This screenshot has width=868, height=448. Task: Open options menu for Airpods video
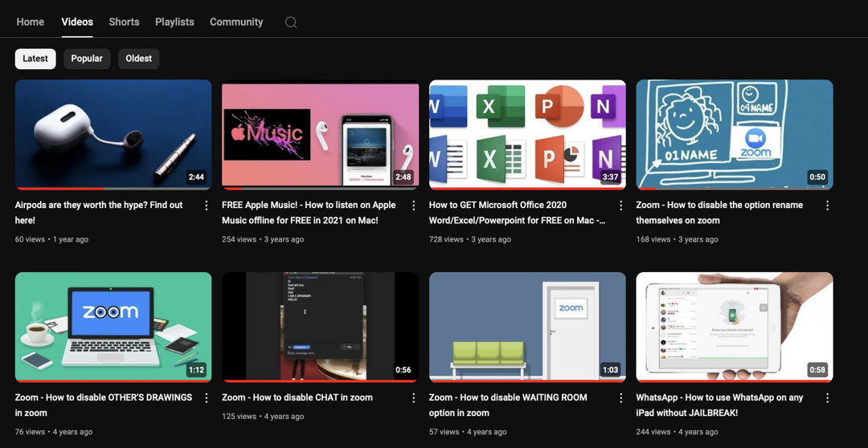[207, 206]
